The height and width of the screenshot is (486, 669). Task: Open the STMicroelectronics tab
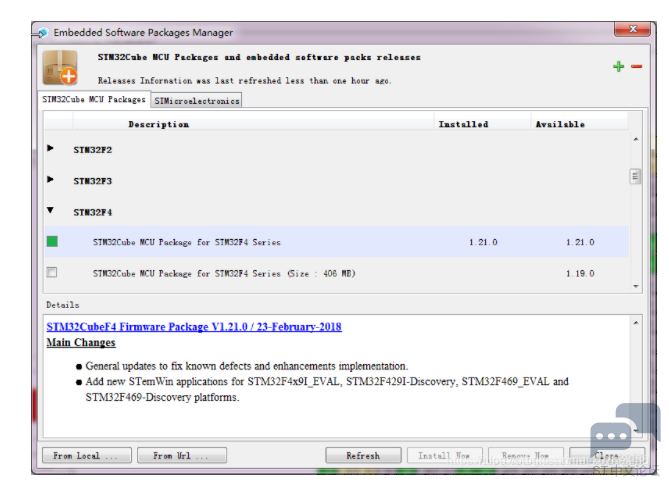pyautogui.click(x=197, y=101)
